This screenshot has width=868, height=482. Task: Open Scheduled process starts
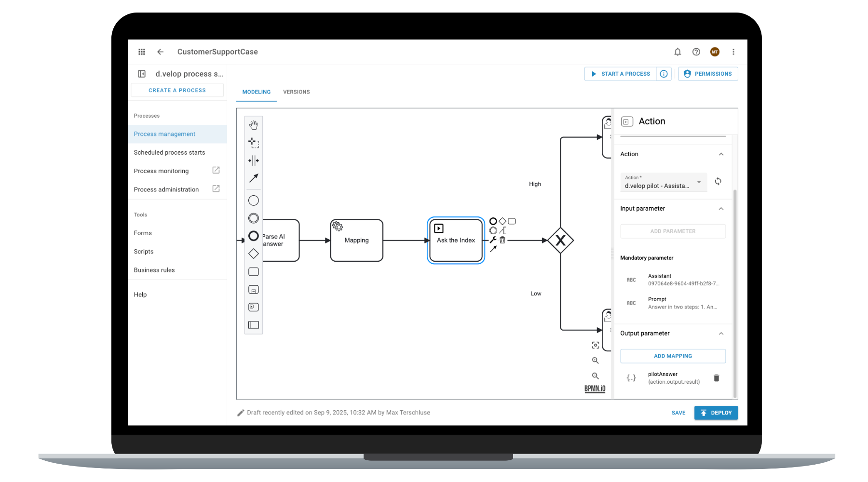(169, 153)
